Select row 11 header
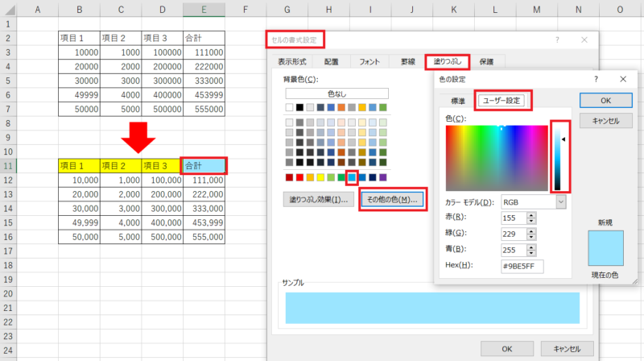Screen dimensions: 644x361 tap(8, 166)
